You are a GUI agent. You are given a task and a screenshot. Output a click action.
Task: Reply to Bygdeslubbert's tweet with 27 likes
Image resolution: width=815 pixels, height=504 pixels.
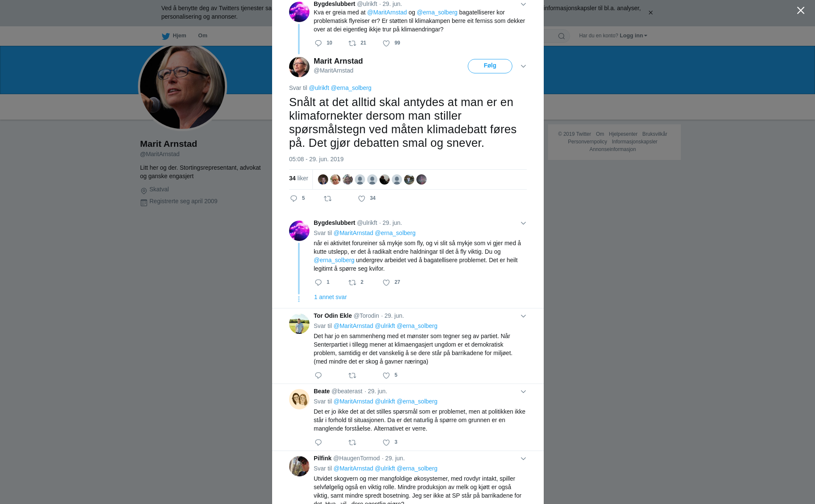pos(318,283)
